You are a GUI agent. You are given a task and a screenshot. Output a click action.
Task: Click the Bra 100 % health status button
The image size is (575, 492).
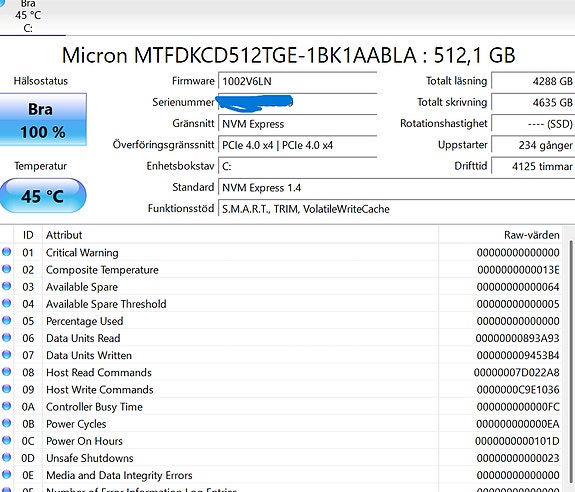coord(43,120)
